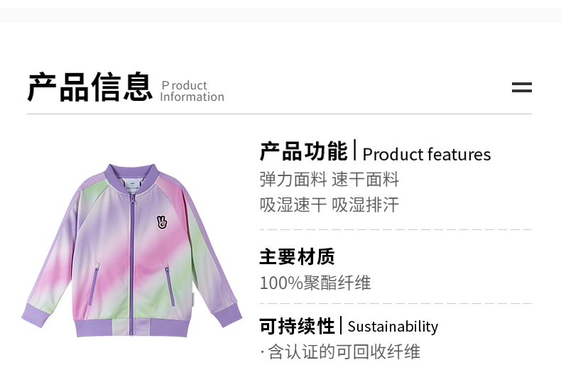Click the jacket's left zip pocket
This screenshot has width=561, height=392.
coord(96,283)
